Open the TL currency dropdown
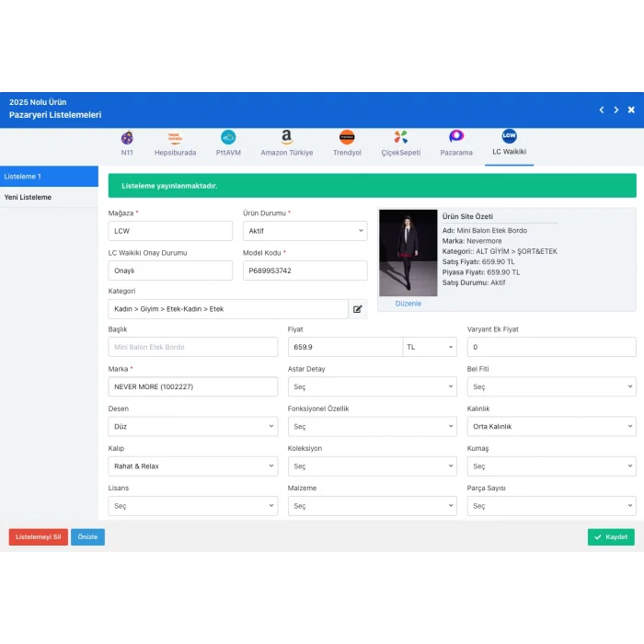 coord(430,347)
